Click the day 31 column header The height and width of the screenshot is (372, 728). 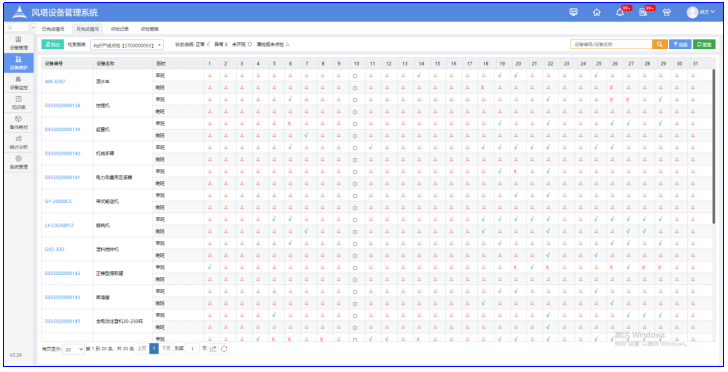(x=695, y=63)
